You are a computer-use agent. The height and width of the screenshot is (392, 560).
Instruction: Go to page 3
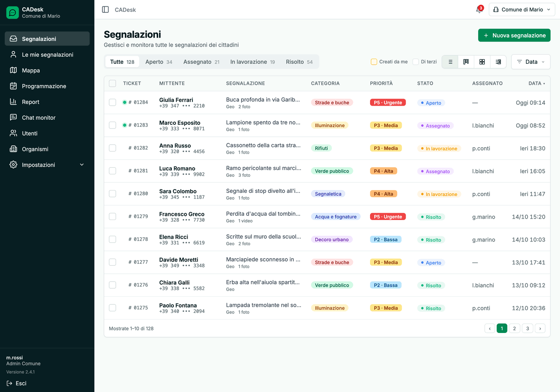tap(528, 328)
